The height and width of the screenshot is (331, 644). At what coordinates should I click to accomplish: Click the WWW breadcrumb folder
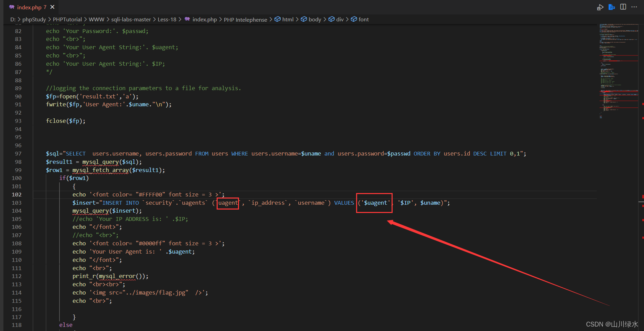click(96, 20)
